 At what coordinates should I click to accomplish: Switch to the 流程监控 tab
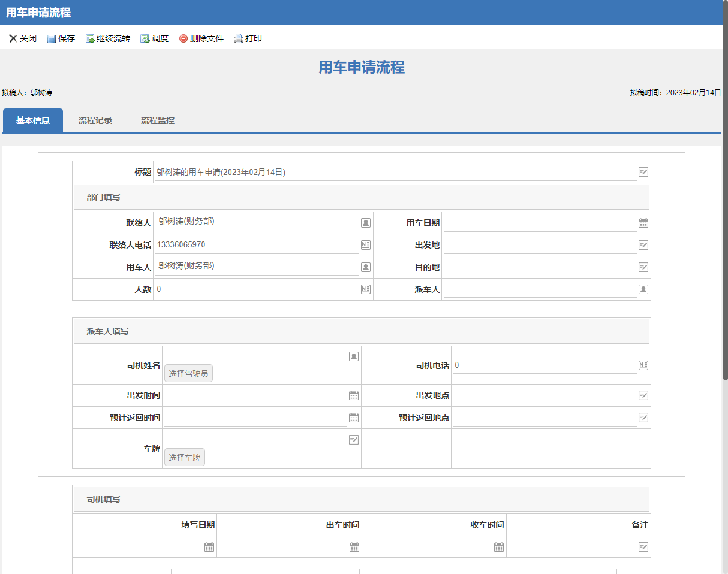click(158, 120)
